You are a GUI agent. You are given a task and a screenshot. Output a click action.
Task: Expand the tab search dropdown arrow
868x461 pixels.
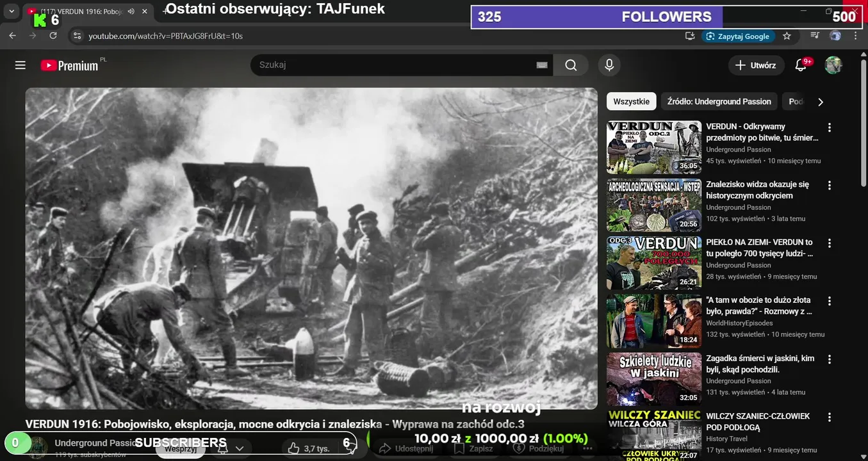[x=11, y=12]
